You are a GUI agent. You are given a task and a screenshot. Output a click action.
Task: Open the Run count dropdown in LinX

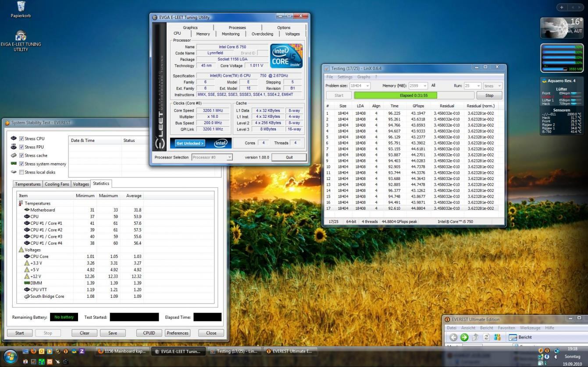[472, 86]
